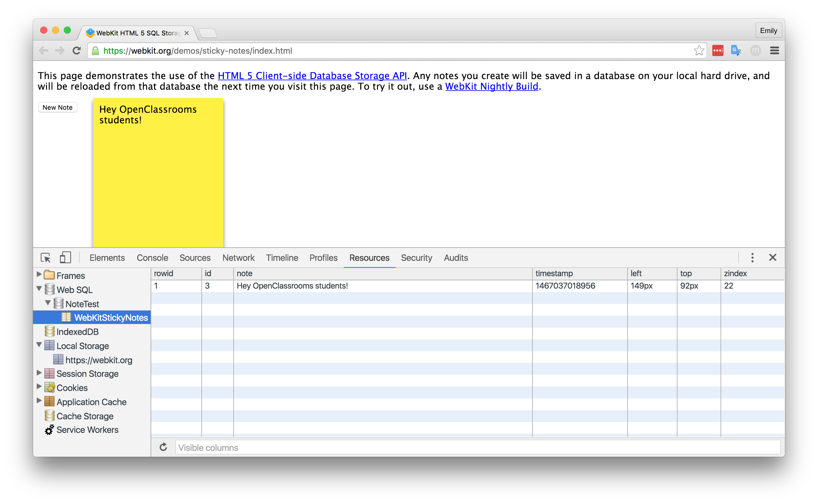Click the IndexedDB storage icon
This screenshot has width=818, height=504.
50,331
